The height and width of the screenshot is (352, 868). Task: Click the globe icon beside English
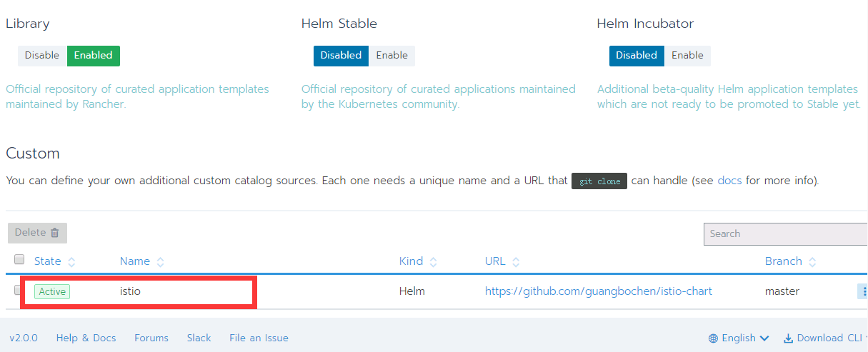tap(713, 338)
